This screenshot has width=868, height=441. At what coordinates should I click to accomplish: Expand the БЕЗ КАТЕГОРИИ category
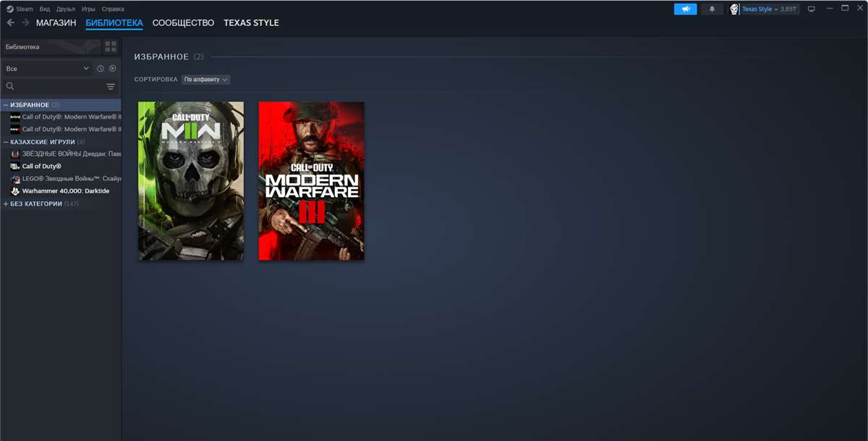pos(7,203)
